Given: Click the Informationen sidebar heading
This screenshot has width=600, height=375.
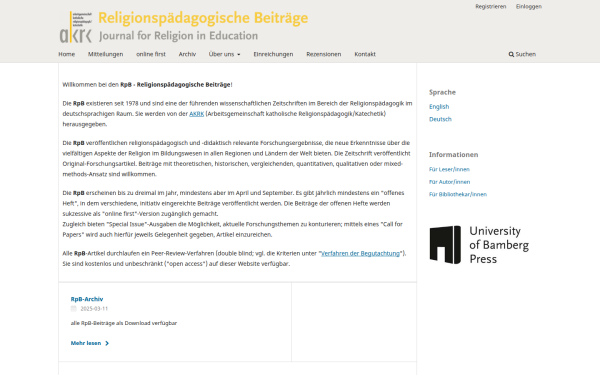Looking at the screenshot, I should [x=453, y=155].
